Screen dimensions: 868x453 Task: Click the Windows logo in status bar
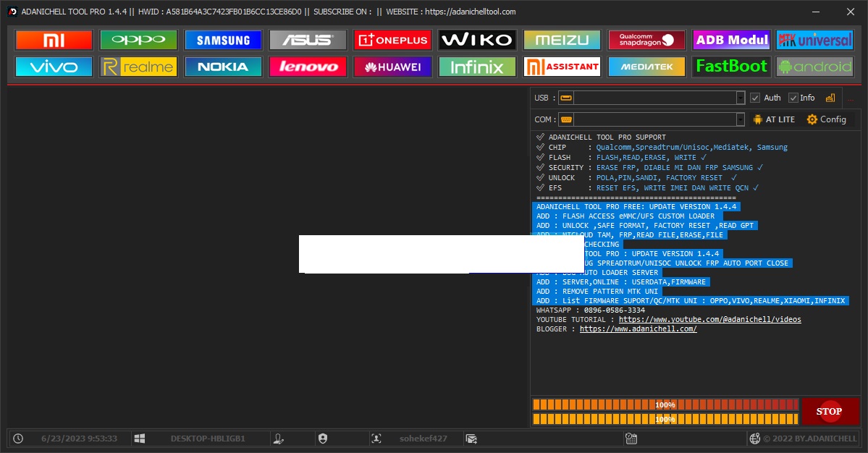click(140, 439)
